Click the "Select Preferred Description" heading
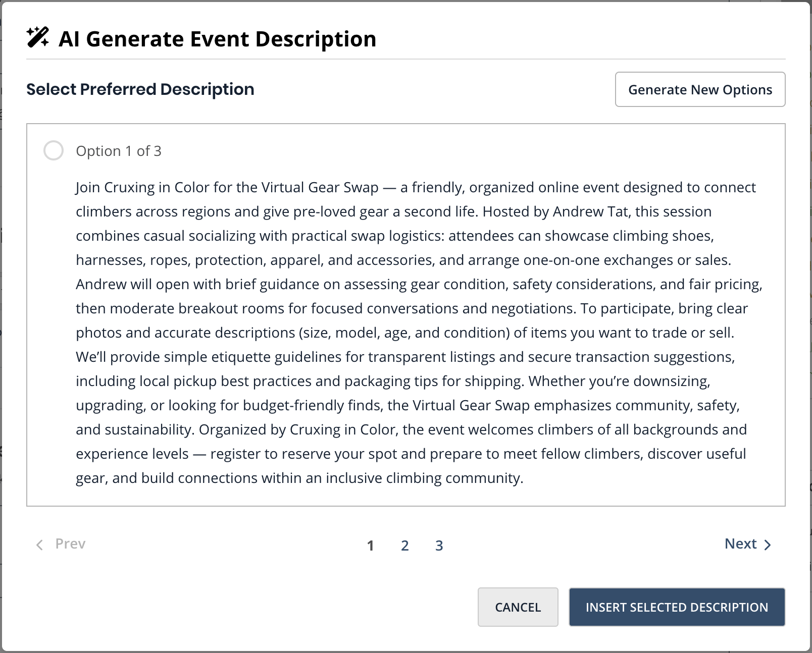Screen dimensions: 812x653 (x=140, y=89)
